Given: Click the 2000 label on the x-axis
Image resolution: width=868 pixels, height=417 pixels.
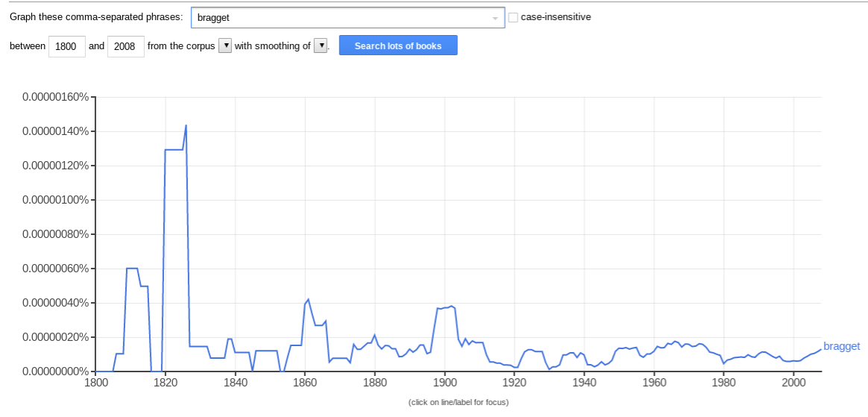Looking at the screenshot, I should point(793,383).
